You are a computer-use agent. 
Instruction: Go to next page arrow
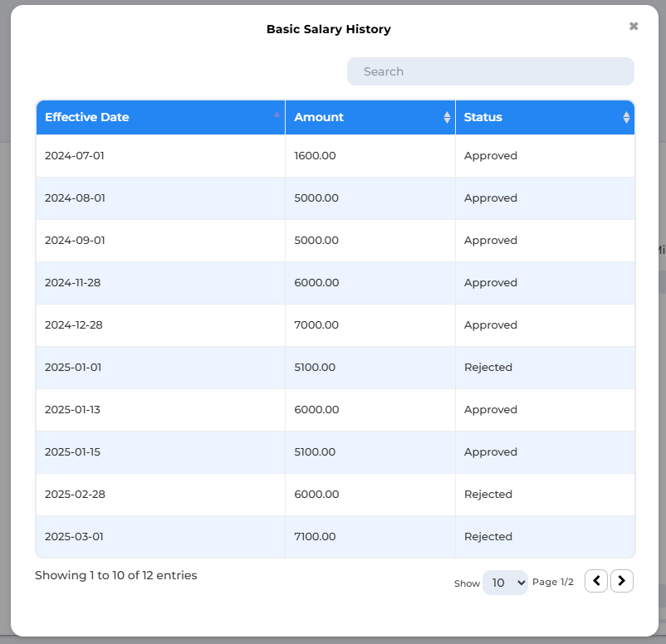pyautogui.click(x=622, y=581)
